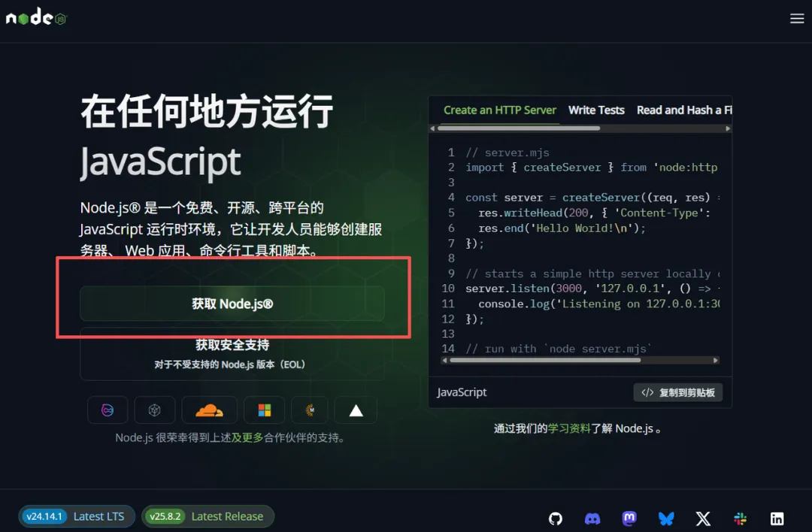The image size is (812, 532).
Task: Open the LinkedIn icon
Action: [777, 518]
